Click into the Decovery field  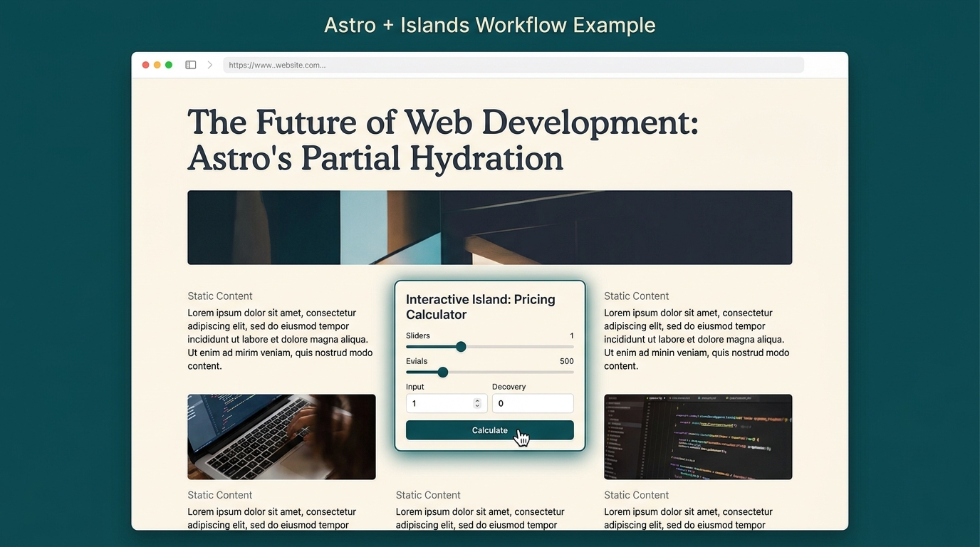[533, 403]
